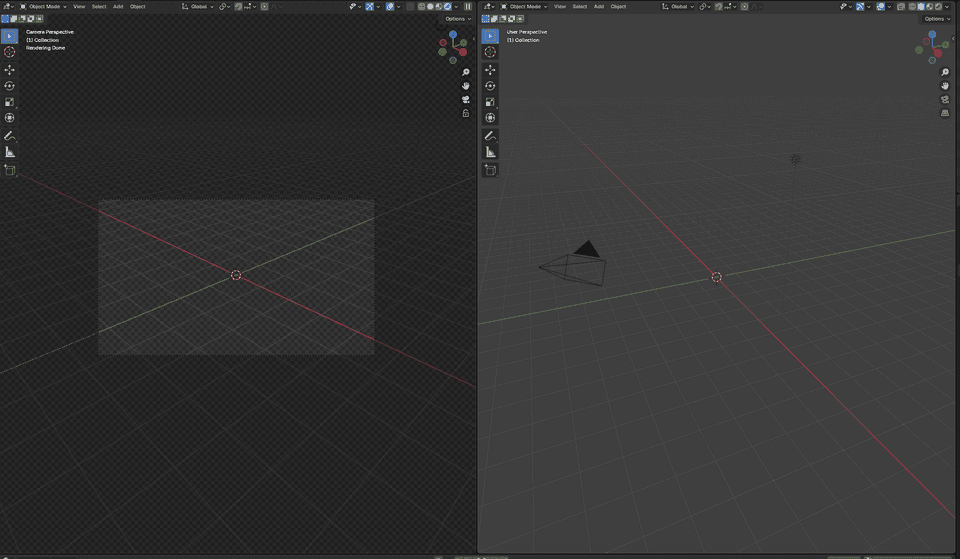The height and width of the screenshot is (559, 960).
Task: Click red X axis on right navigation gizmo
Action: point(938,53)
